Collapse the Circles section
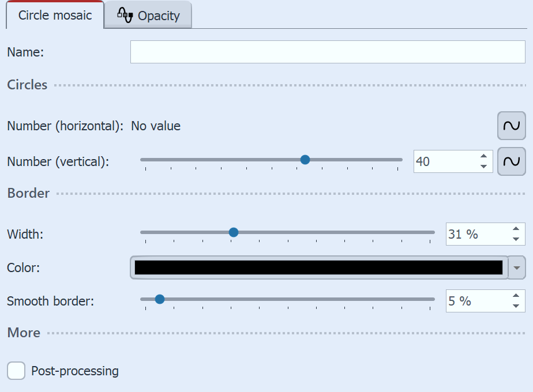Viewport: 533px width, 392px height. click(27, 85)
